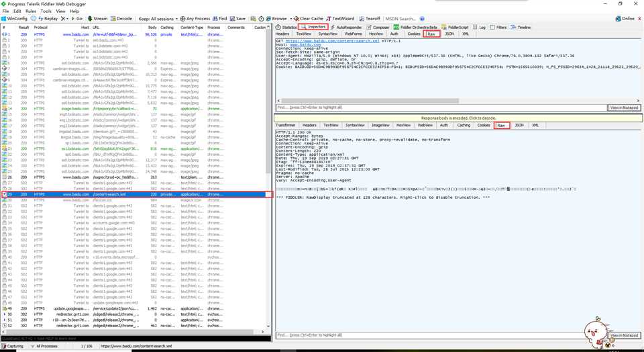Open the Edit menu
The image size is (644, 352).
17,11
